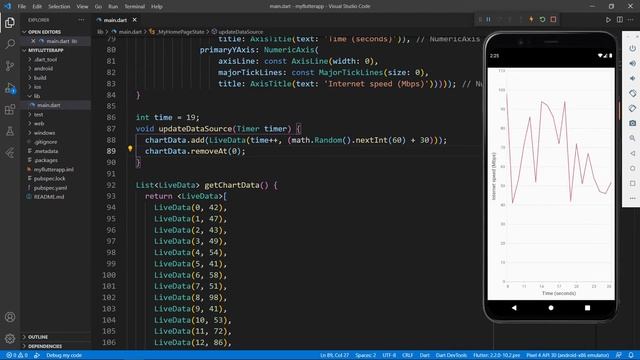Collapse the lib folder
Screen dimensions: 640x360
[x=37, y=96]
